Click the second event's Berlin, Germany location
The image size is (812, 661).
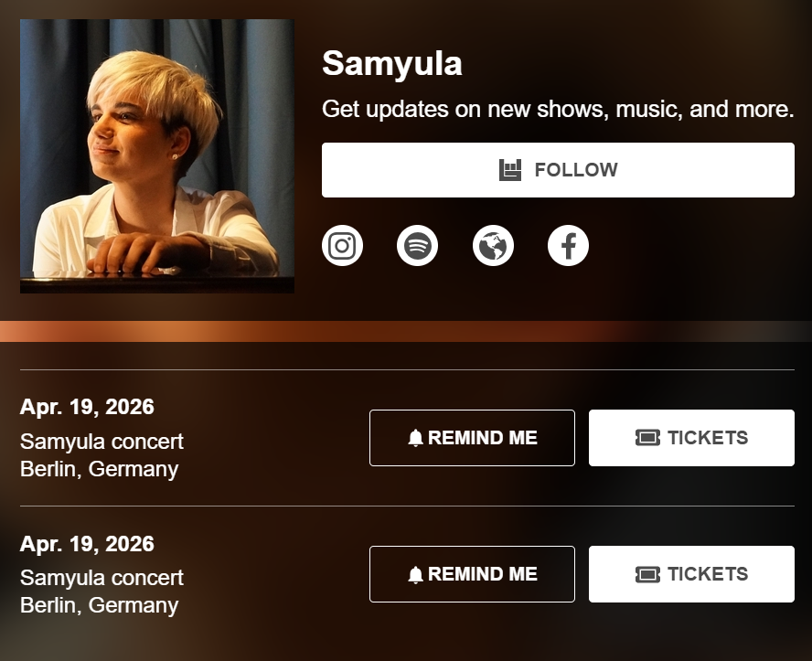[x=99, y=605]
